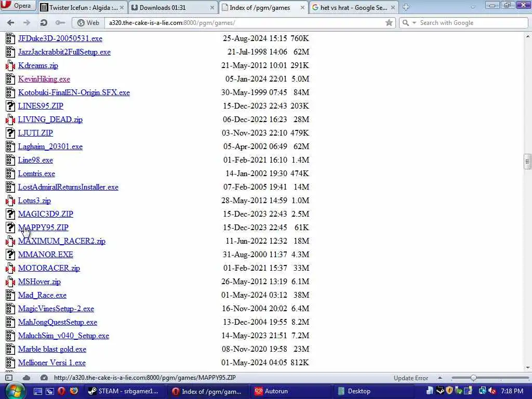Open the closed tabs dropdown arrow
The image size is (532, 399).
[x=473, y=7]
